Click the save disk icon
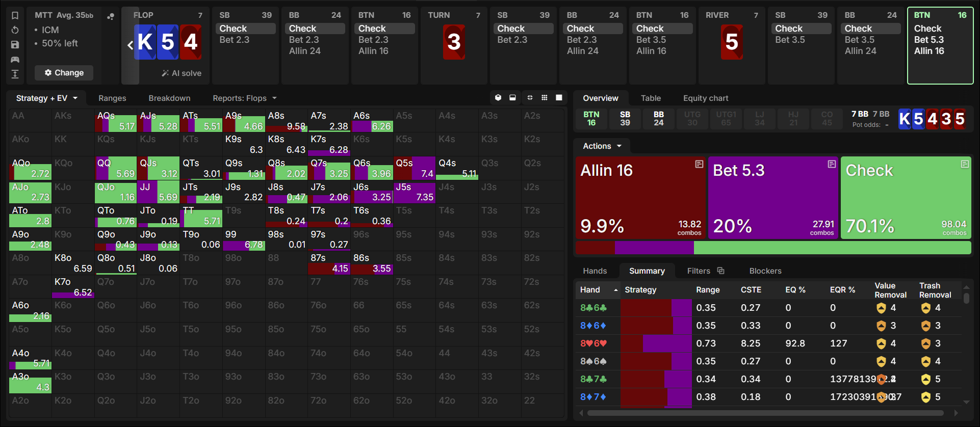The image size is (980, 427). click(15, 45)
